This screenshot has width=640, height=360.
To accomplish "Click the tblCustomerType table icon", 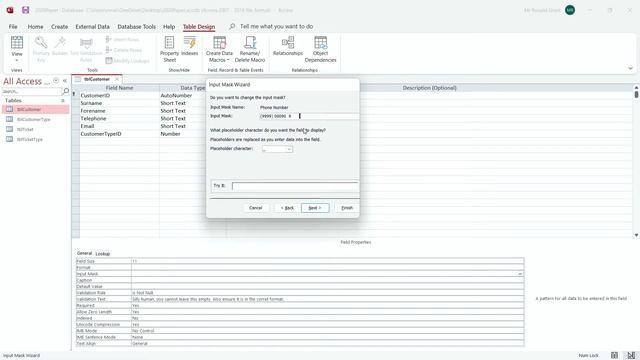I will [x=9, y=119].
